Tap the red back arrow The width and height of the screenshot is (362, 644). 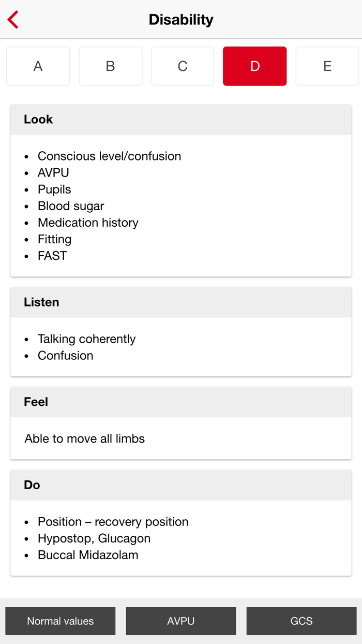[12, 19]
